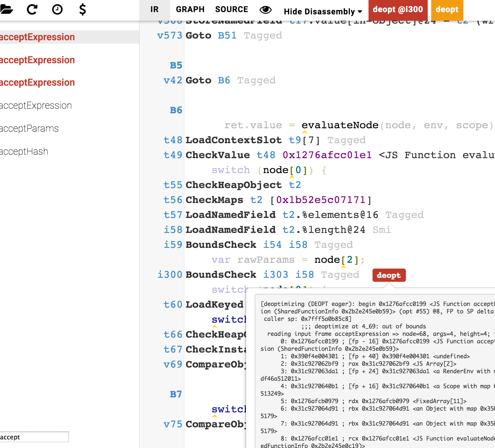Click B6 link in v42 Goto
495x448 pixels.
pos(224,80)
